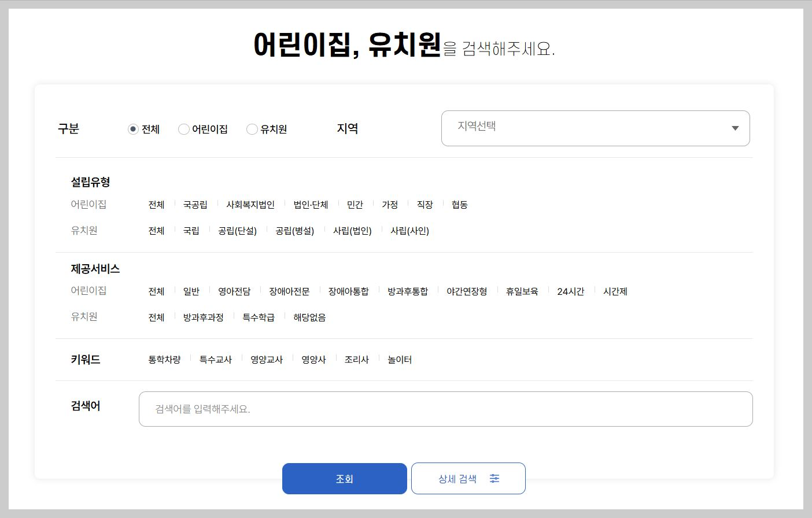Image resolution: width=812 pixels, height=518 pixels.
Task: Select 공립(병설) under 유치원 establishment types
Action: [x=294, y=230]
